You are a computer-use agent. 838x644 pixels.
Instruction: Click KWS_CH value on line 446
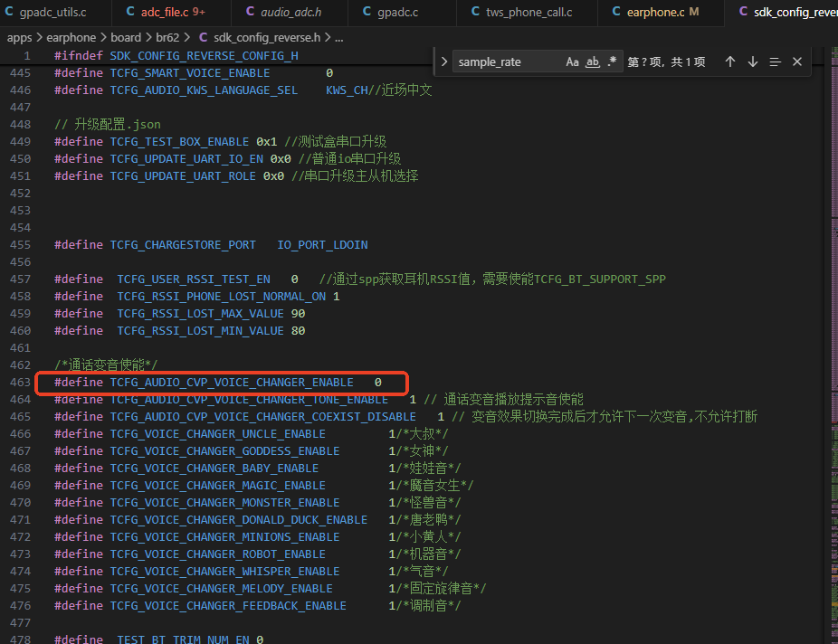point(347,90)
